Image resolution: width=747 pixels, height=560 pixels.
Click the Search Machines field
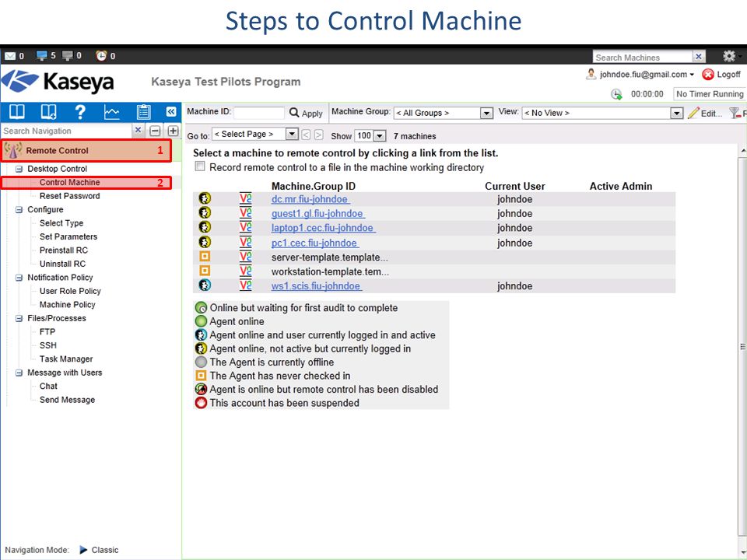pos(644,57)
